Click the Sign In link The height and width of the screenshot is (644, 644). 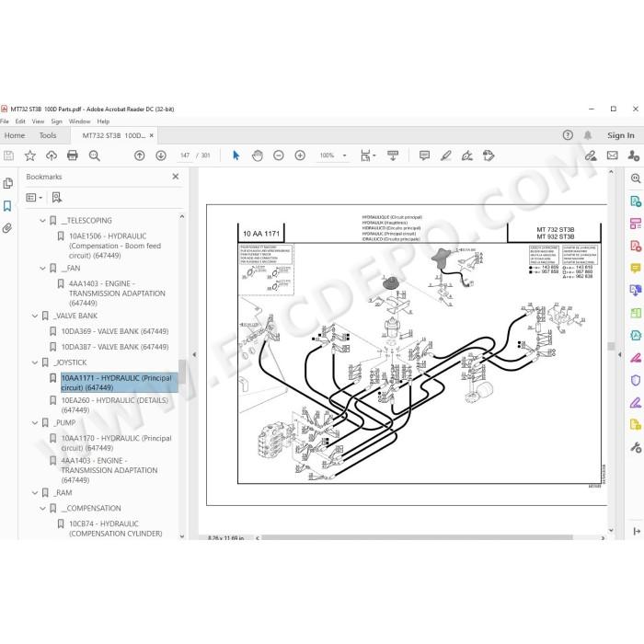pos(621,135)
